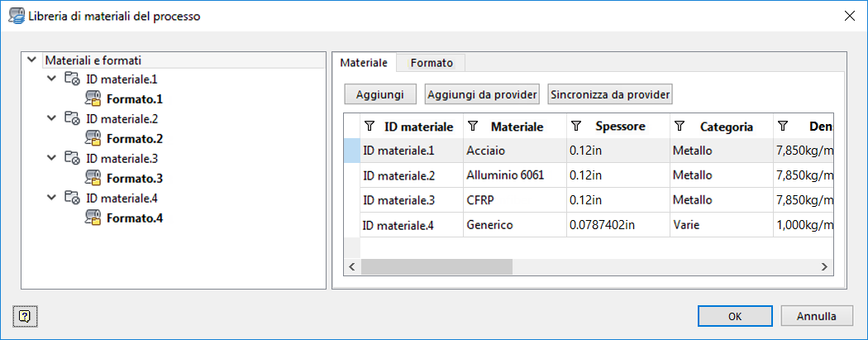Collapse the ID materiale.4 tree node
The image size is (868, 340).
(52, 199)
